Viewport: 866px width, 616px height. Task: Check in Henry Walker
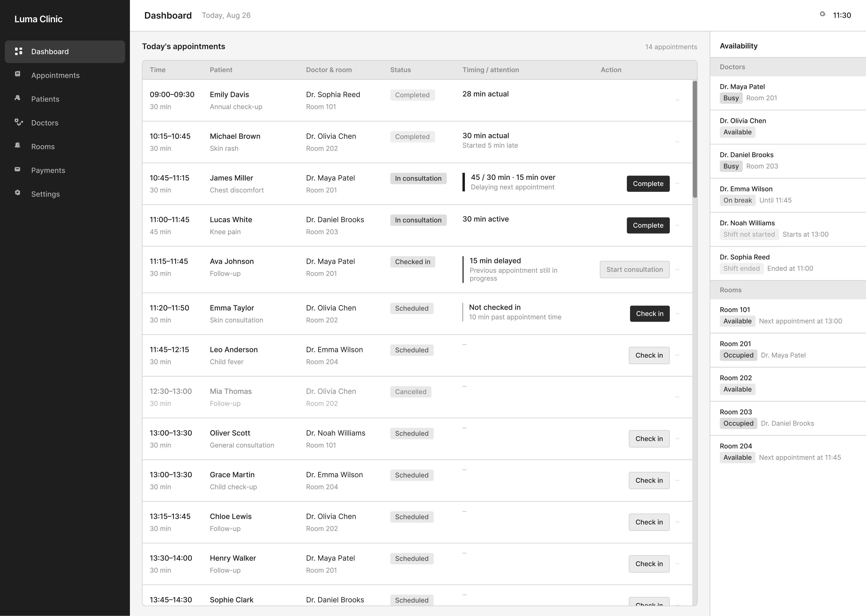click(649, 564)
